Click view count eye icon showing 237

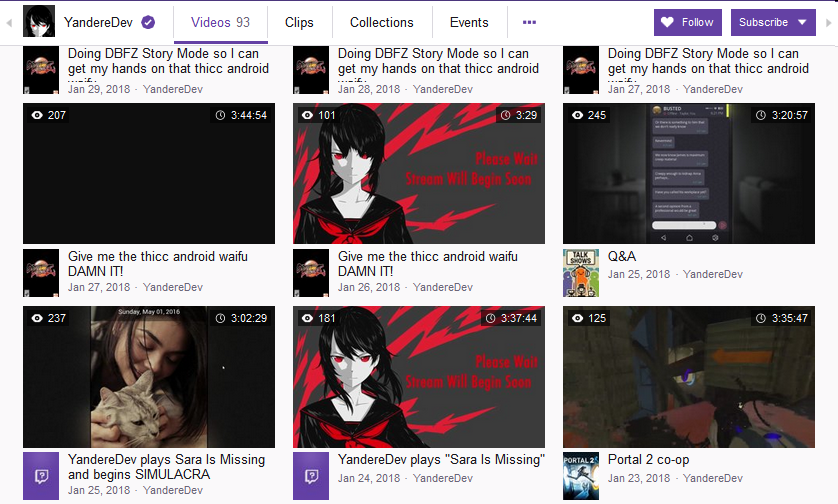[x=37, y=318]
